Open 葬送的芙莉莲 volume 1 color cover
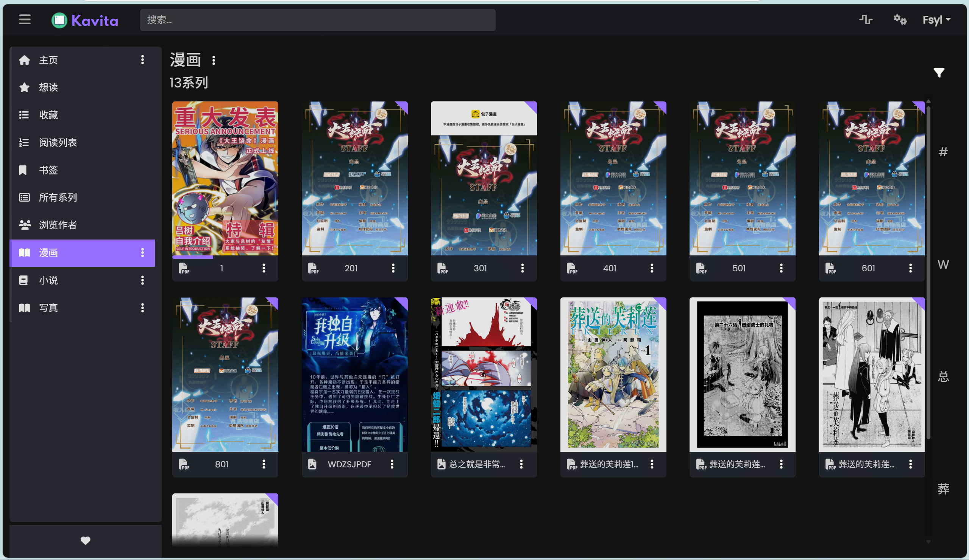 coord(613,374)
